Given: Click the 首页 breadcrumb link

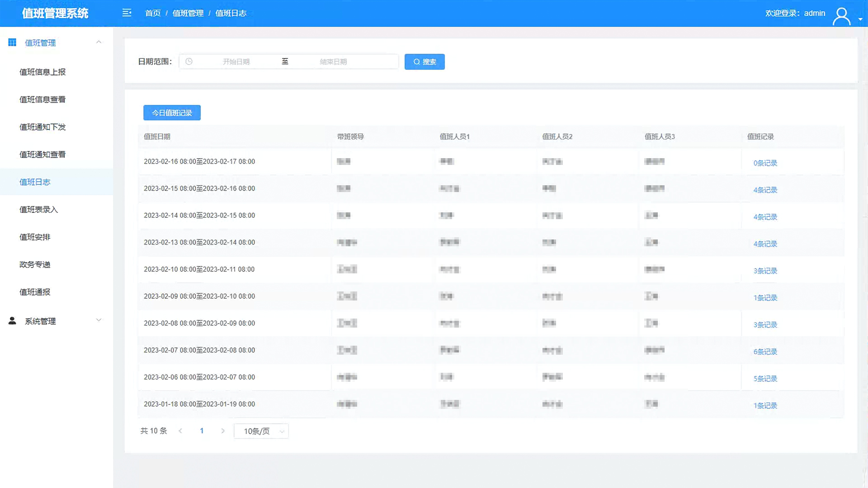Looking at the screenshot, I should pos(153,13).
